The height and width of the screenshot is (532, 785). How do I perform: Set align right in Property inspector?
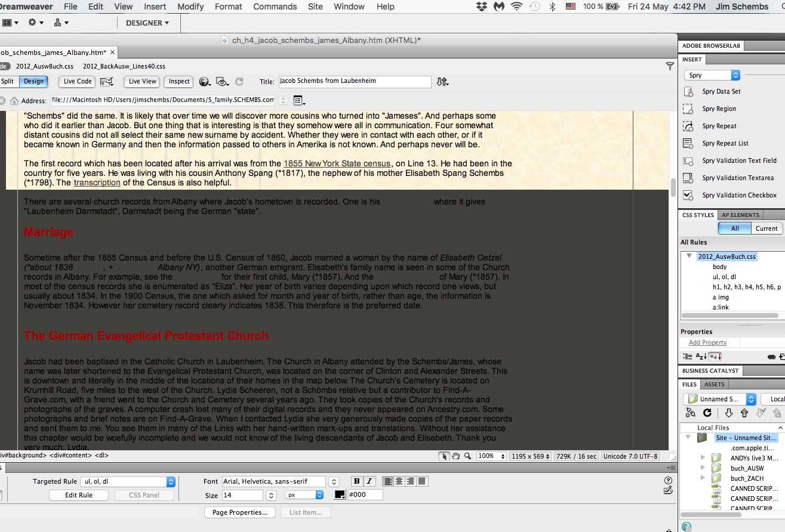(x=411, y=481)
